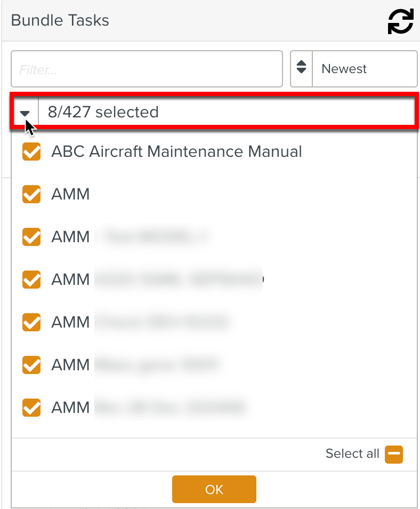The image size is (420, 509).
Task: Uncheck the fourth AMM item checkbox
Action: pos(31,280)
